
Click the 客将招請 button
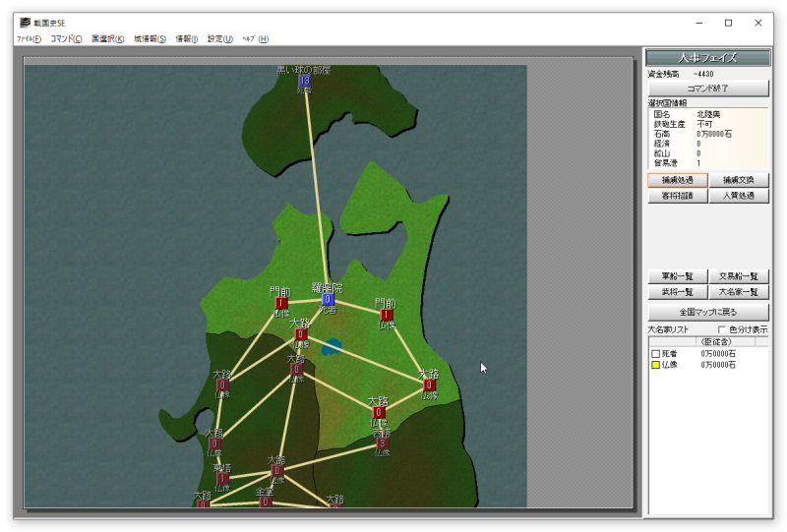click(678, 196)
